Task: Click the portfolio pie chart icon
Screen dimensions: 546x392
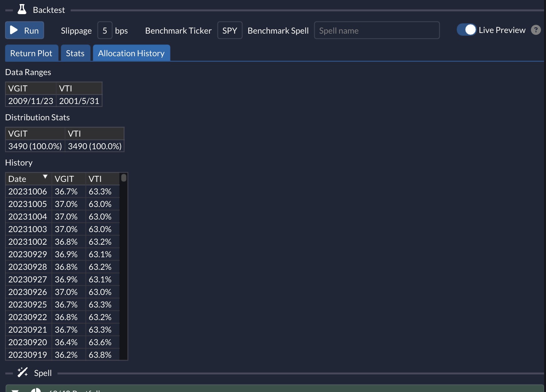Action: coord(36,390)
